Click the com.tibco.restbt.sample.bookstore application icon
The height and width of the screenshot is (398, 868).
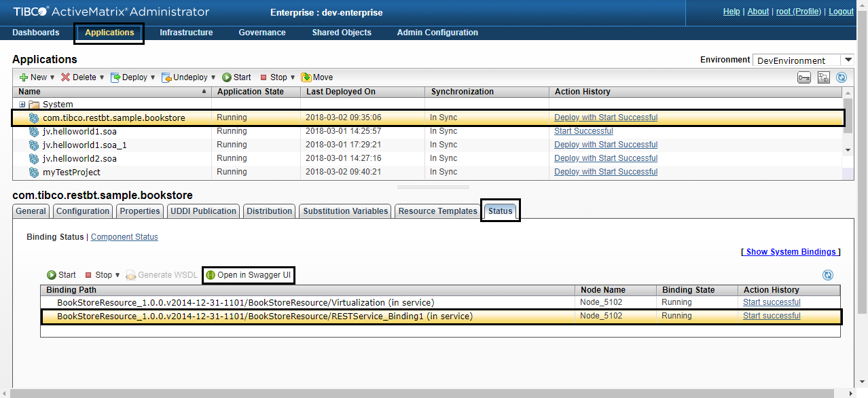34,117
